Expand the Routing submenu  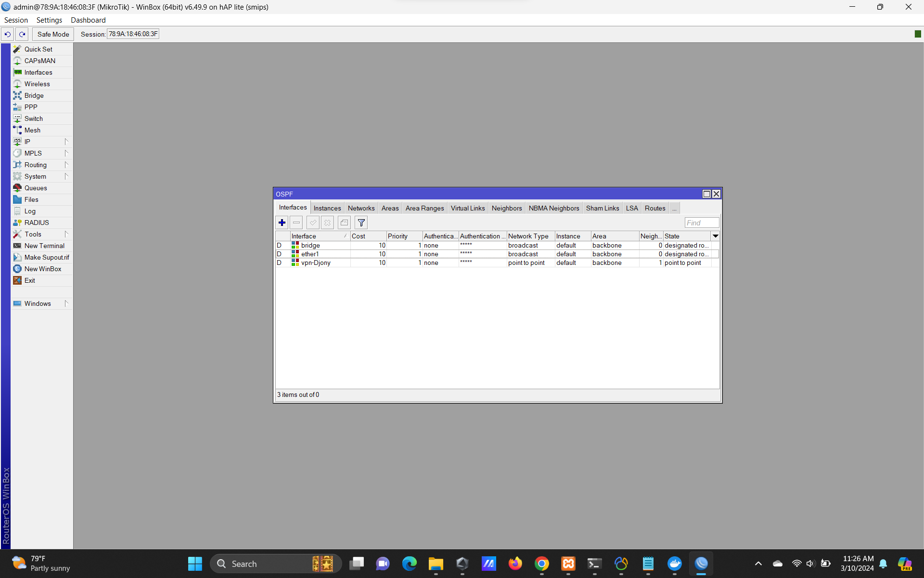click(42, 165)
